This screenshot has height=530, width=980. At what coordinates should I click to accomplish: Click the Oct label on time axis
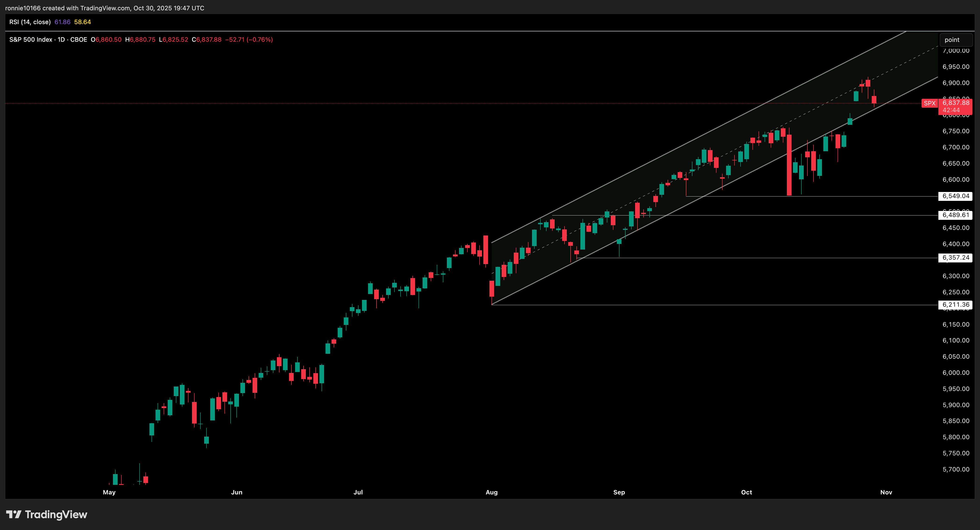pyautogui.click(x=746, y=492)
